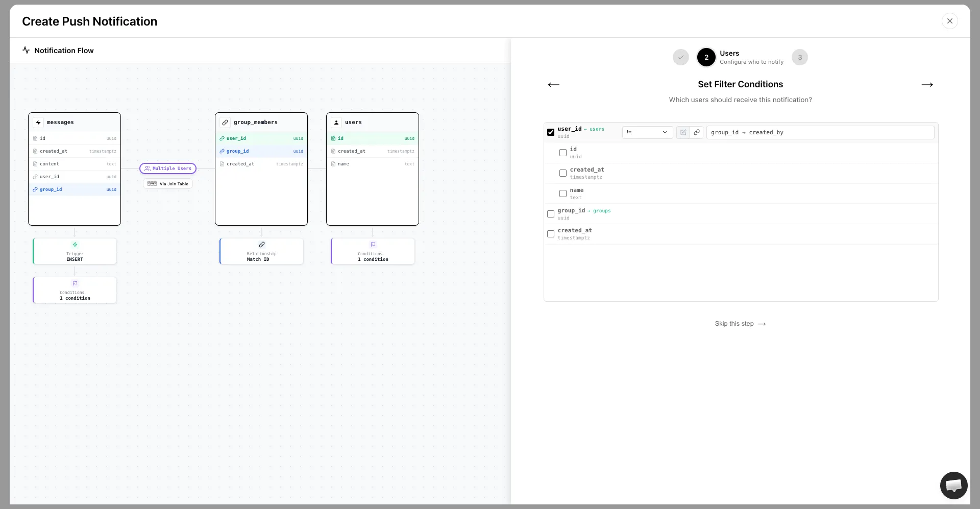980x509 pixels.
Task: Select the Relationship Match ID node
Action: tap(261, 251)
